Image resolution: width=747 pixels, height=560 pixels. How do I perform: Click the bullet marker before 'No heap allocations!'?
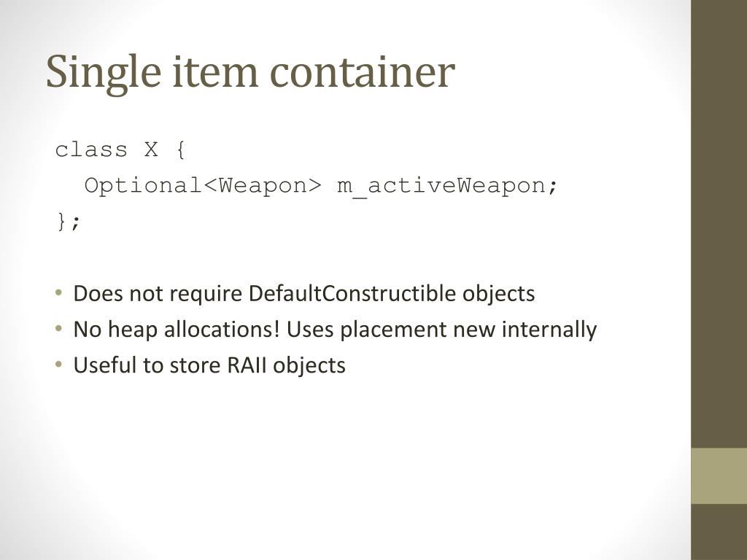point(58,328)
